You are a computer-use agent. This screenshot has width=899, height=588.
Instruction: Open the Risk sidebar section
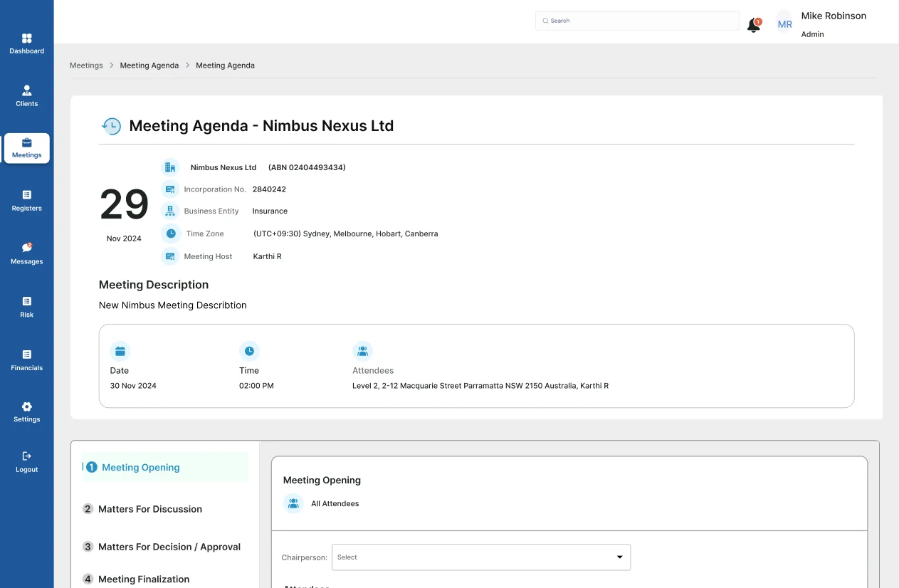(27, 307)
